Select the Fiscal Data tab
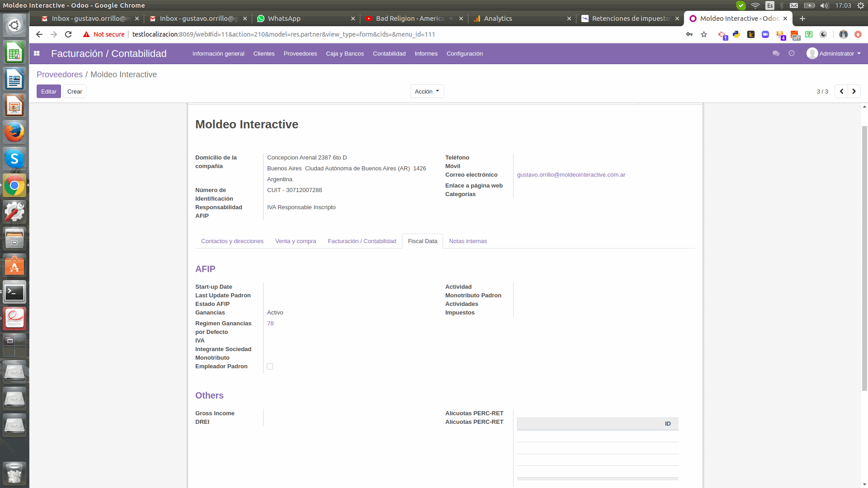The height and width of the screenshot is (488, 868). tap(423, 241)
